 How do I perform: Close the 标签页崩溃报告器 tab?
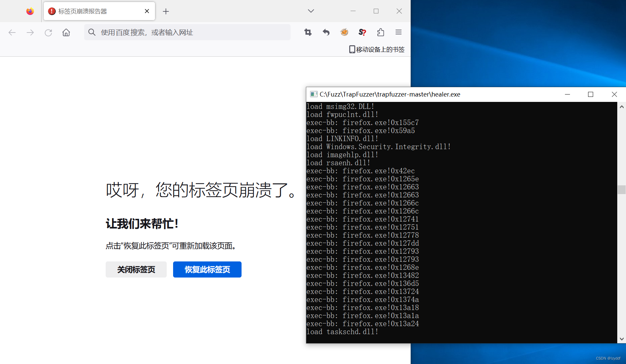pyautogui.click(x=147, y=11)
